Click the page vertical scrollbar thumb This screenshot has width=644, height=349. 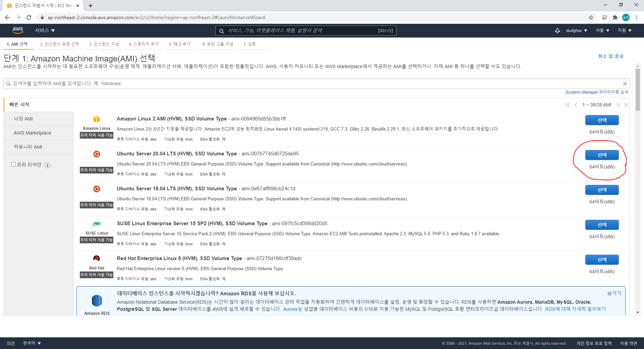638,90
